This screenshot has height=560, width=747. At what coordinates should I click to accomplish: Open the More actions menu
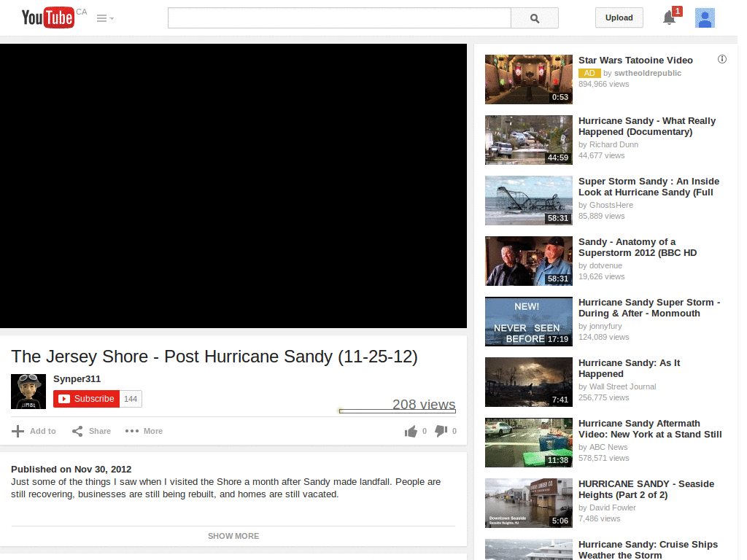[x=144, y=431]
